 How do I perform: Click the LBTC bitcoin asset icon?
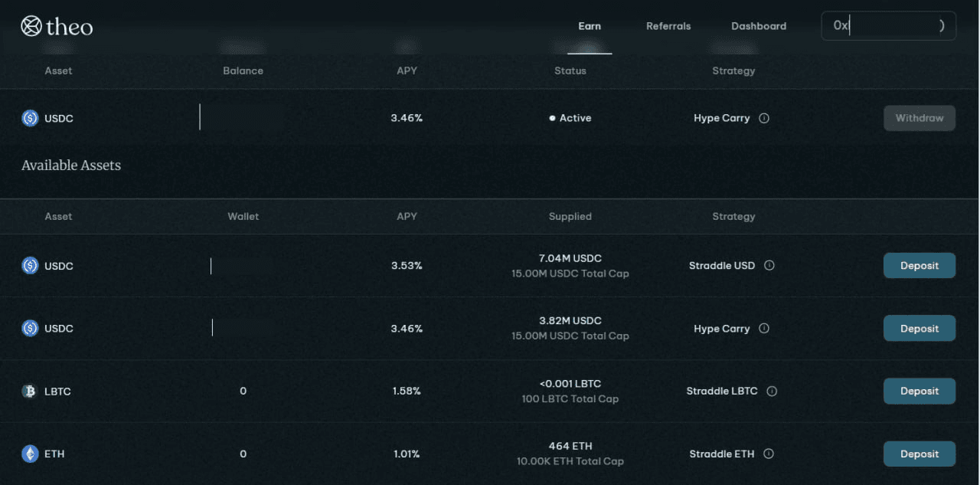pos(30,392)
